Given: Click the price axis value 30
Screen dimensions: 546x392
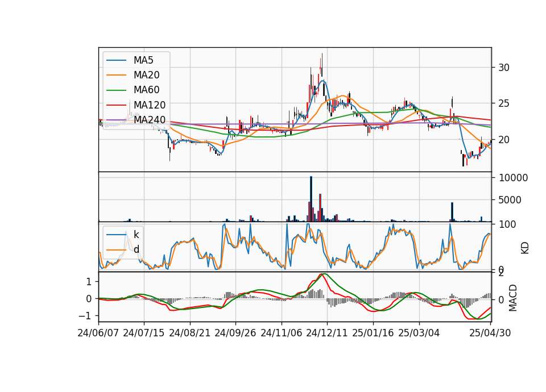Looking at the screenshot, I should click(504, 68).
